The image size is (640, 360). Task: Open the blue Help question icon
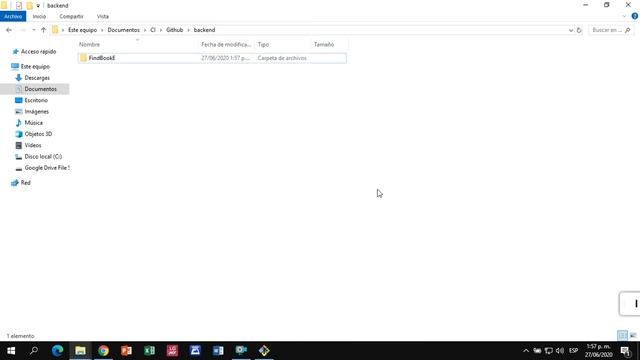[x=635, y=16]
